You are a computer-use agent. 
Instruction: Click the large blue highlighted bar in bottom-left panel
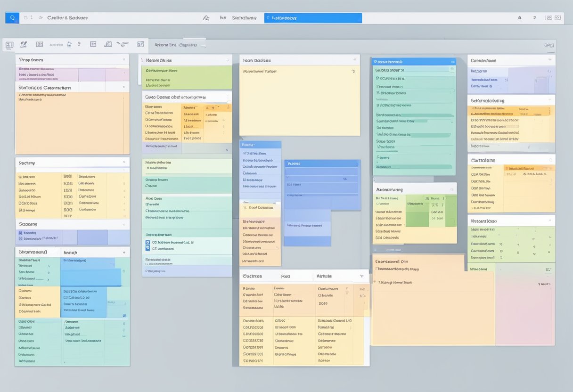tap(91, 277)
